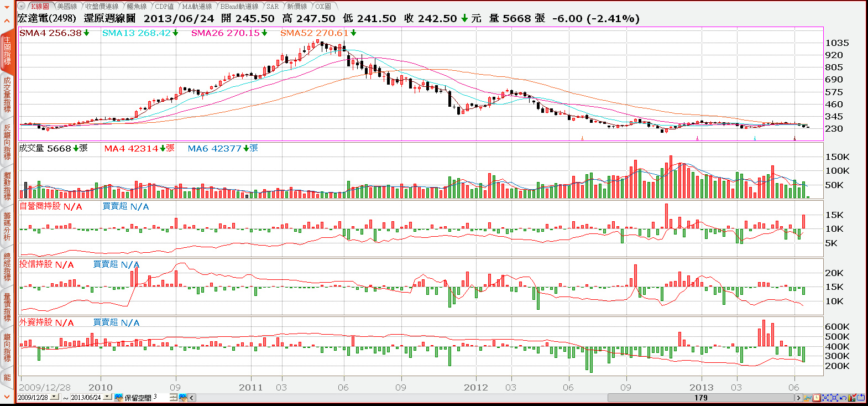Select the 籌碼分析 sidebar tab
Viewport: 868px width, 406px height.
click(7, 226)
